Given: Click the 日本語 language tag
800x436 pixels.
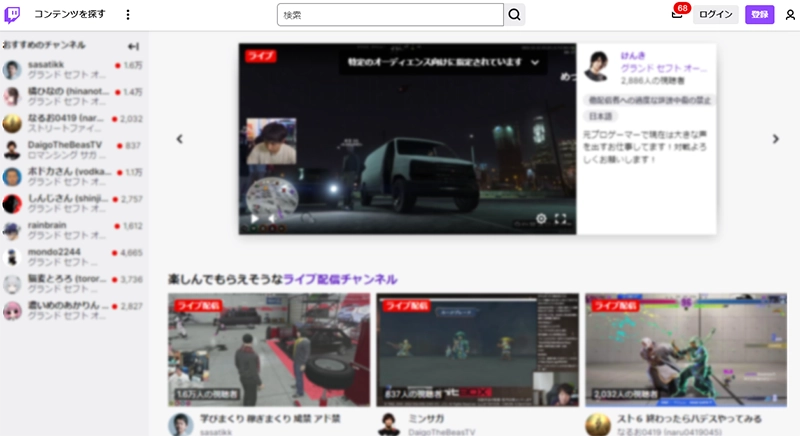Looking at the screenshot, I should point(601,116).
